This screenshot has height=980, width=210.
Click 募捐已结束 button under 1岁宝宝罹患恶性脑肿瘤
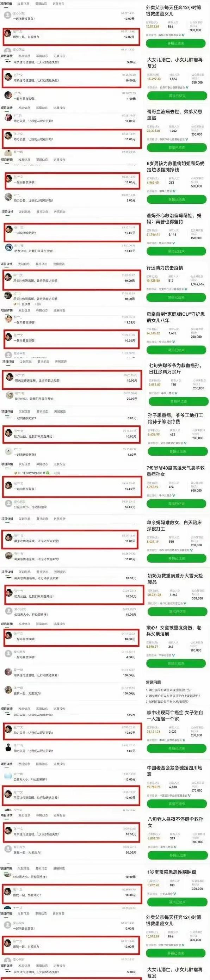tap(177, 902)
